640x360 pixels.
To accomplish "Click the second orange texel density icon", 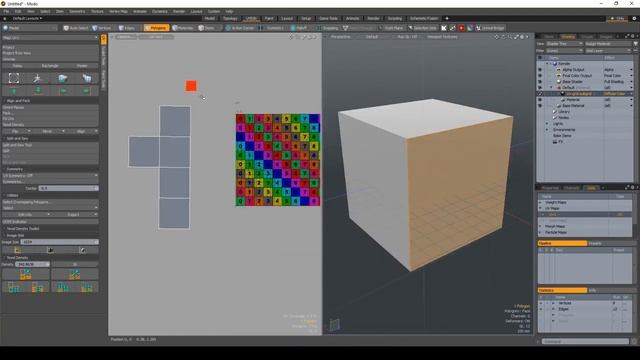I will tap(74, 275).
